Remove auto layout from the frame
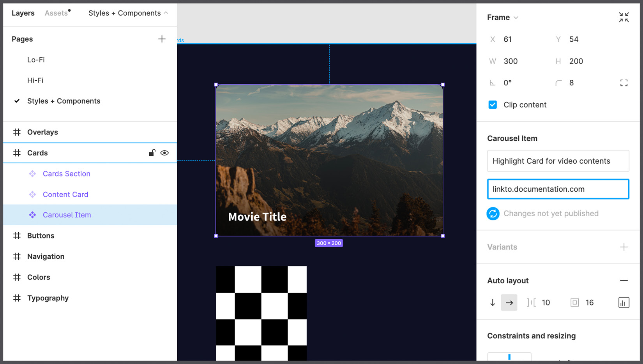This screenshot has height=364, width=643. (624, 280)
